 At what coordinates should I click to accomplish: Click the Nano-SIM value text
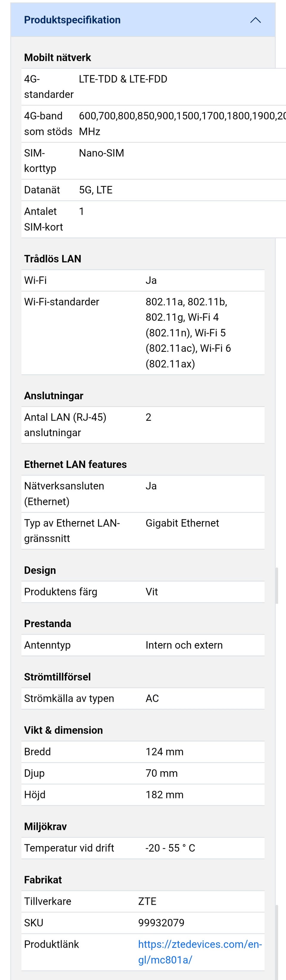coord(101,153)
